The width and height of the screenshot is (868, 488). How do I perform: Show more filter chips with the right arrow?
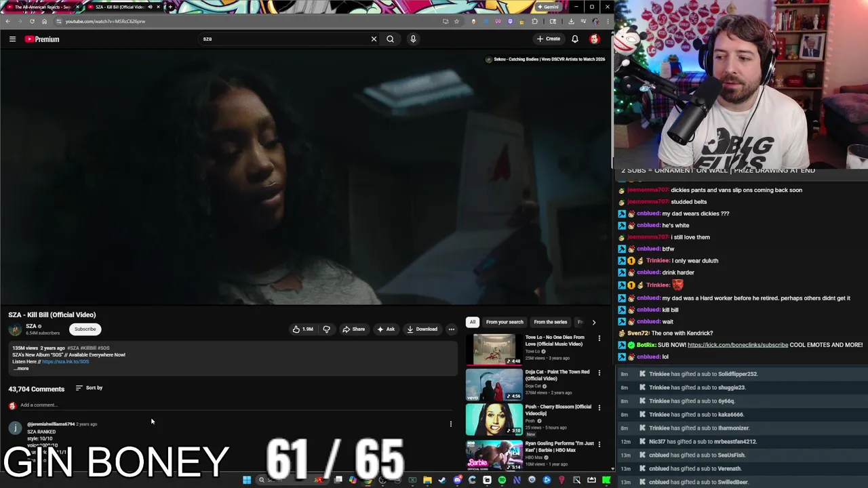click(594, 322)
